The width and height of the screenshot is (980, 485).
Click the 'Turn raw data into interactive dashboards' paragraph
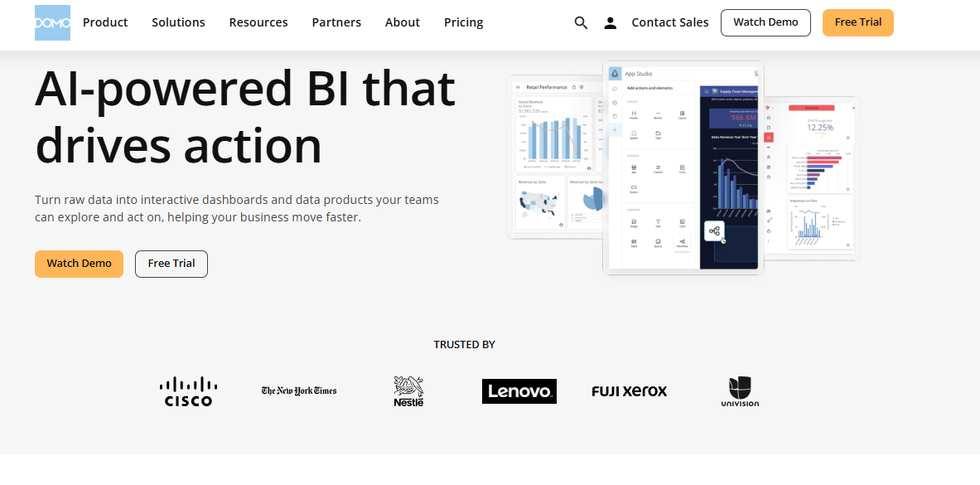click(237, 208)
